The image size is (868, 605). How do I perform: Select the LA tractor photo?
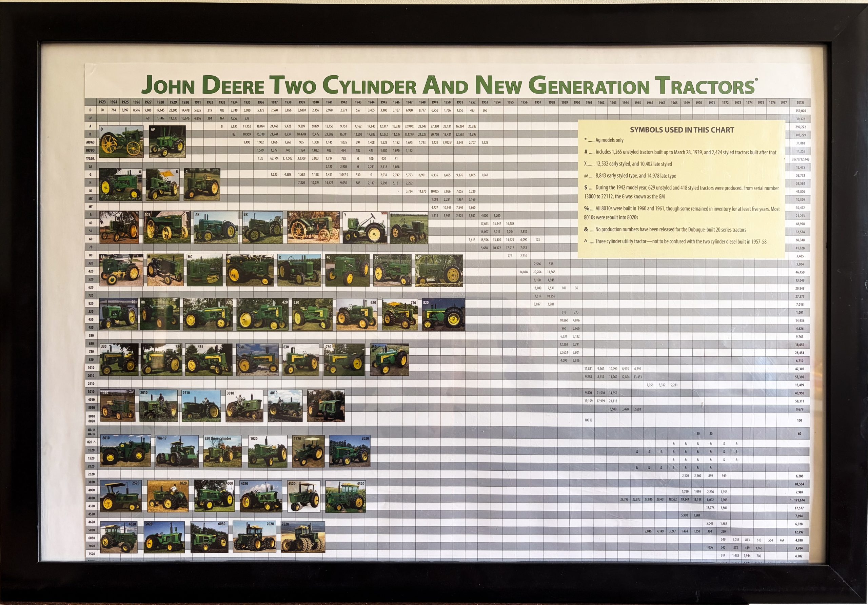tap(121, 270)
